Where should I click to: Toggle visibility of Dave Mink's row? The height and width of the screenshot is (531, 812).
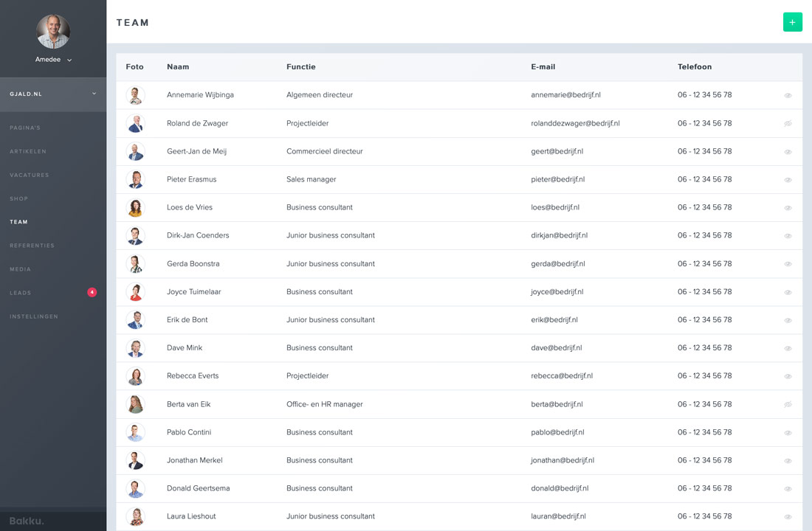[x=788, y=348]
